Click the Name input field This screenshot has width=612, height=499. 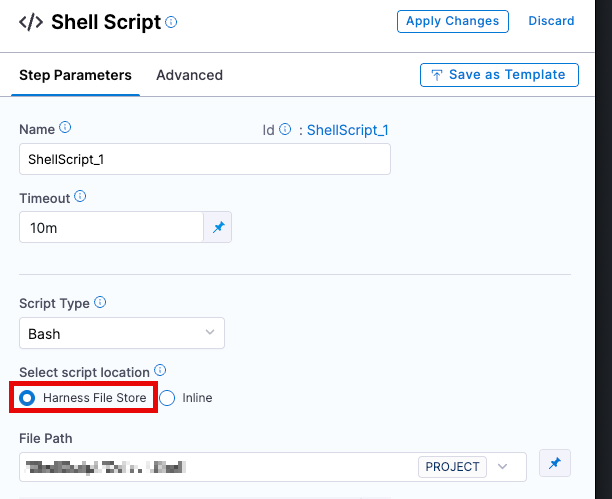point(204,159)
